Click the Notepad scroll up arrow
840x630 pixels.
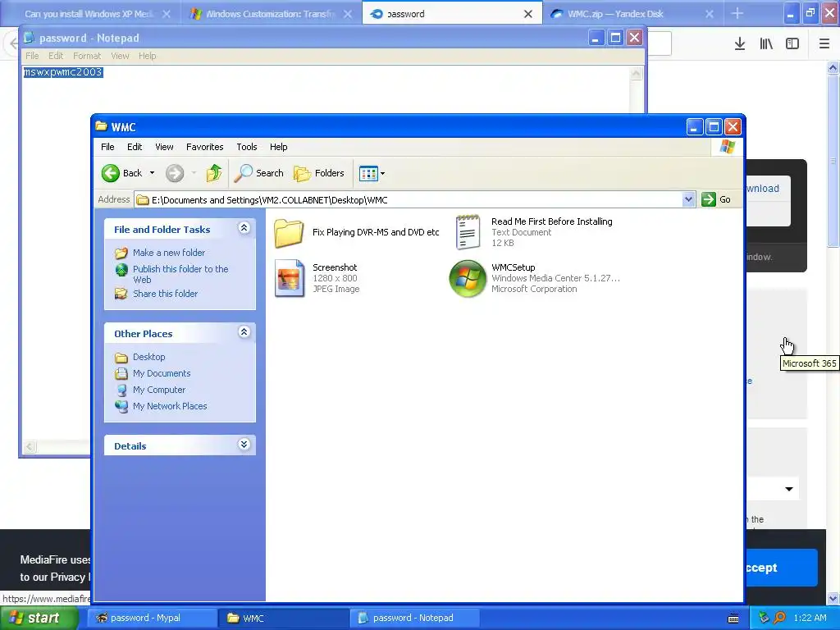pos(636,73)
